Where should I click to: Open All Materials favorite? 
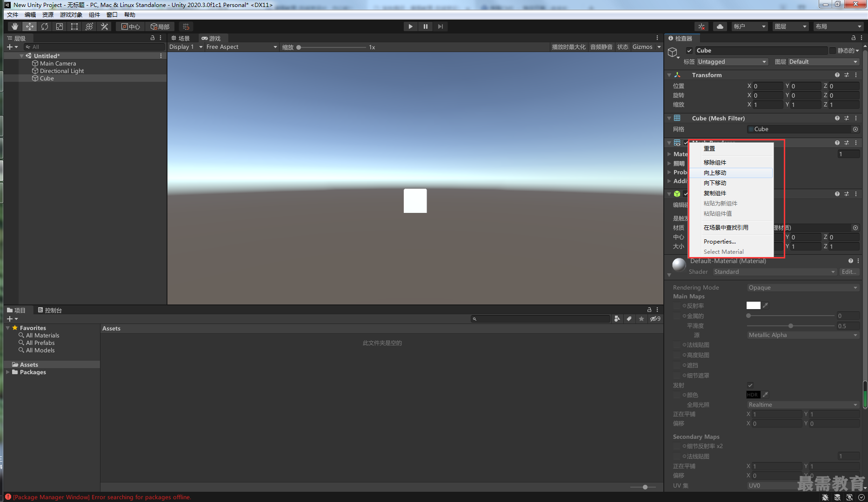click(42, 336)
